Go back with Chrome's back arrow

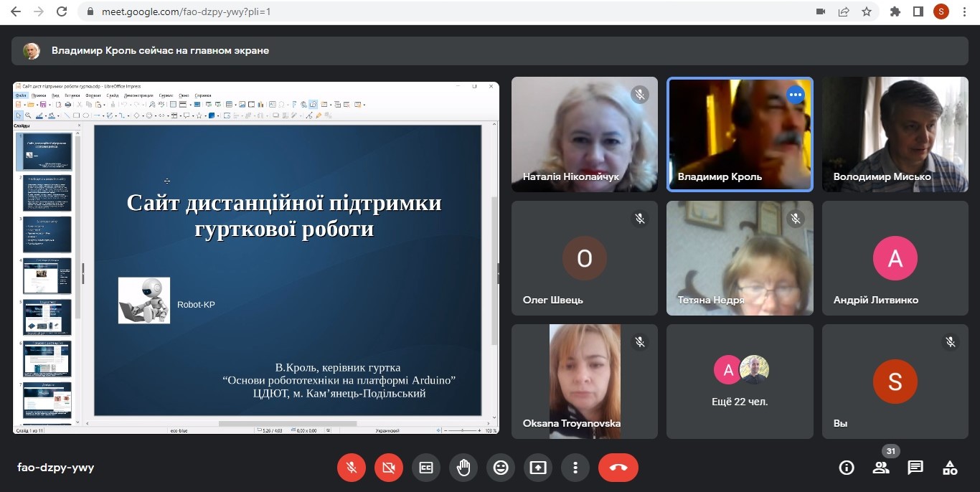[16, 11]
